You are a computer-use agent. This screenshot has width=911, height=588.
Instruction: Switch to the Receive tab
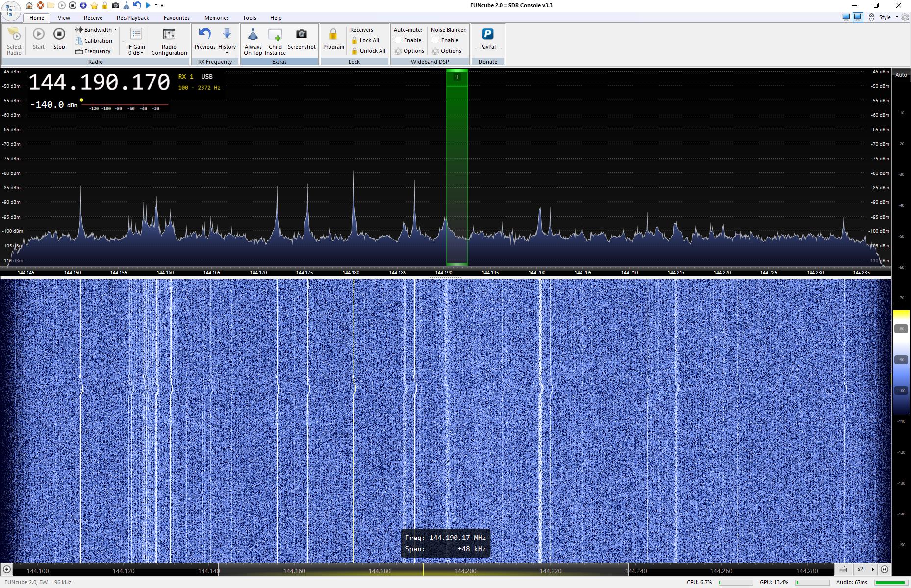coord(93,18)
